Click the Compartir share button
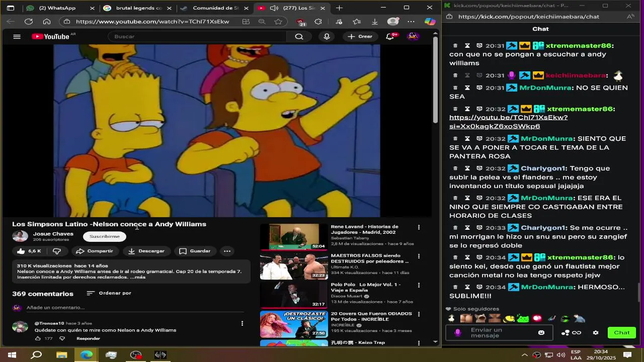This screenshot has height=362, width=644. tap(95, 251)
